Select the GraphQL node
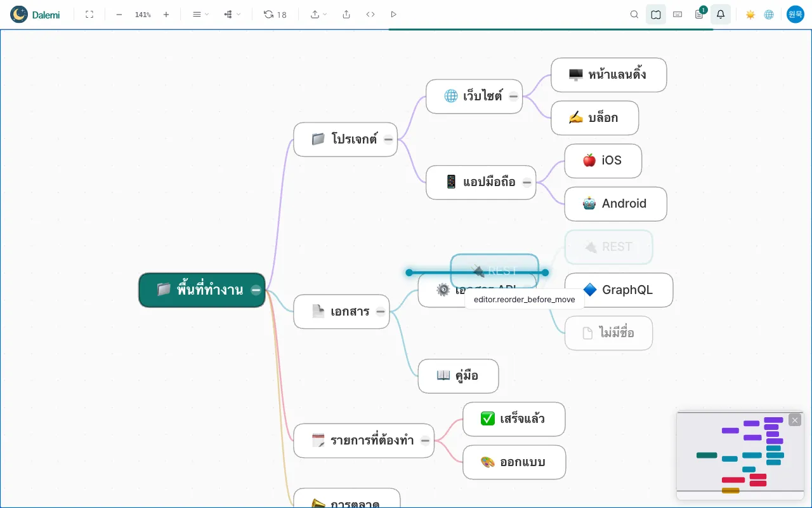Viewport: 812px width, 508px height. coord(619,290)
